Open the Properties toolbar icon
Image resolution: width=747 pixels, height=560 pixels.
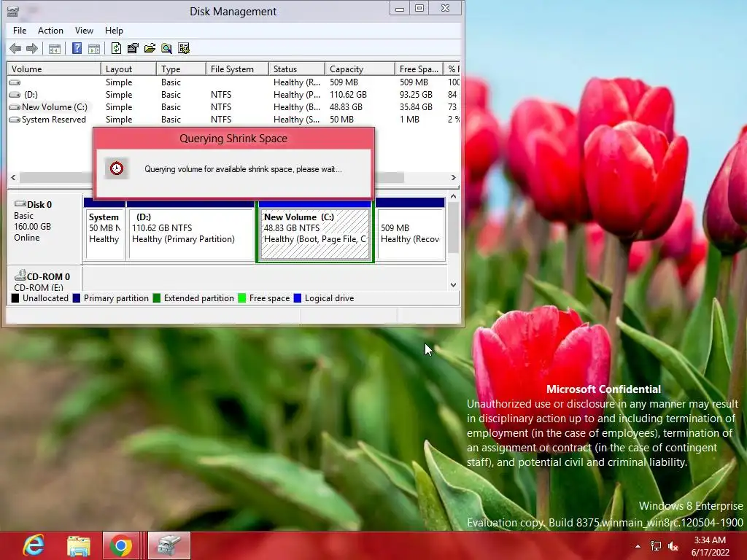pyautogui.click(x=133, y=48)
